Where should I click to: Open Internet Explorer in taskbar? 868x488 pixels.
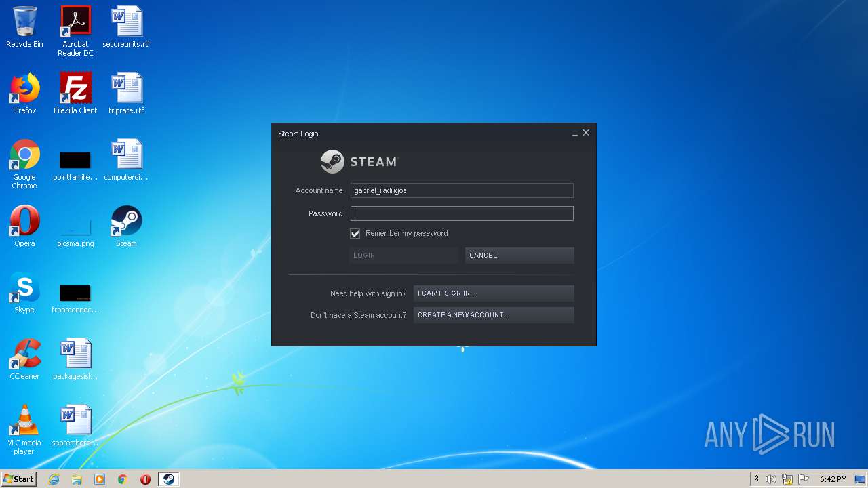[x=54, y=479]
